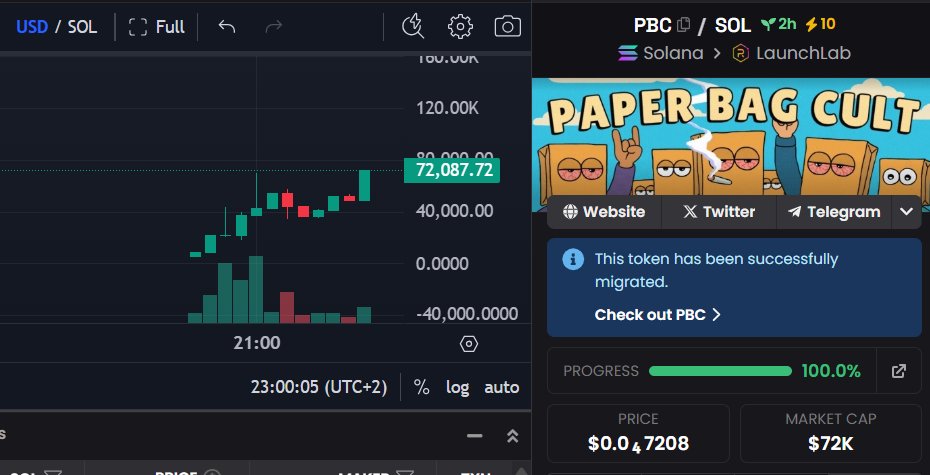This screenshot has width=930, height=475.
Task: Click the Solana chain link
Action: (660, 53)
